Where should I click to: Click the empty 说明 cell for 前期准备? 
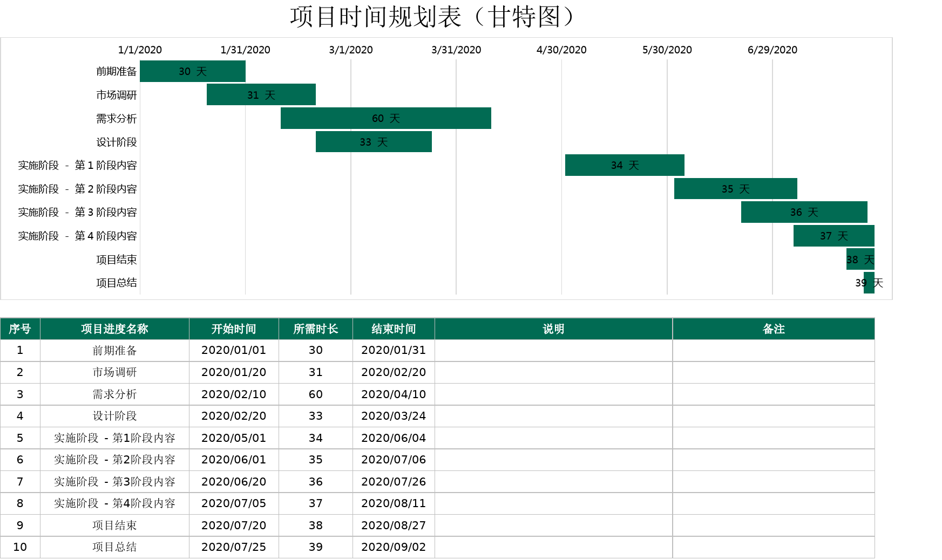tap(553, 350)
